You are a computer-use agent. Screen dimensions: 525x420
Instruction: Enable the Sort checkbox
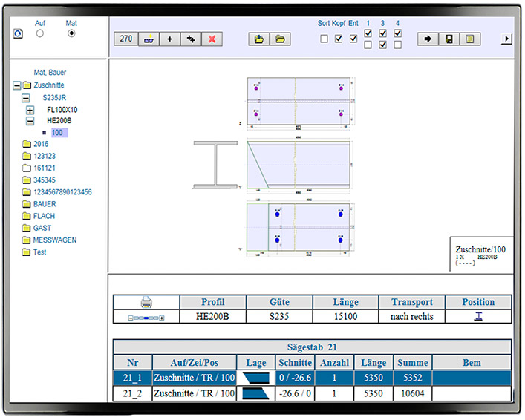[324, 39]
